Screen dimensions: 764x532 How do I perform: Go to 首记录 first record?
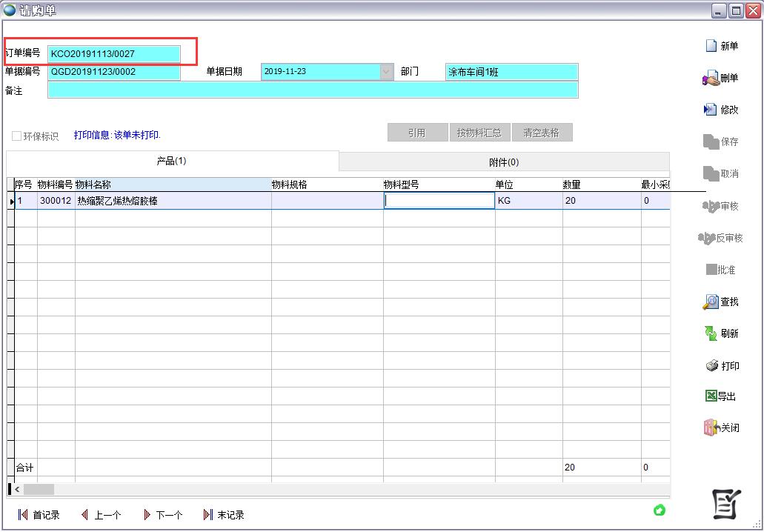tap(23, 515)
